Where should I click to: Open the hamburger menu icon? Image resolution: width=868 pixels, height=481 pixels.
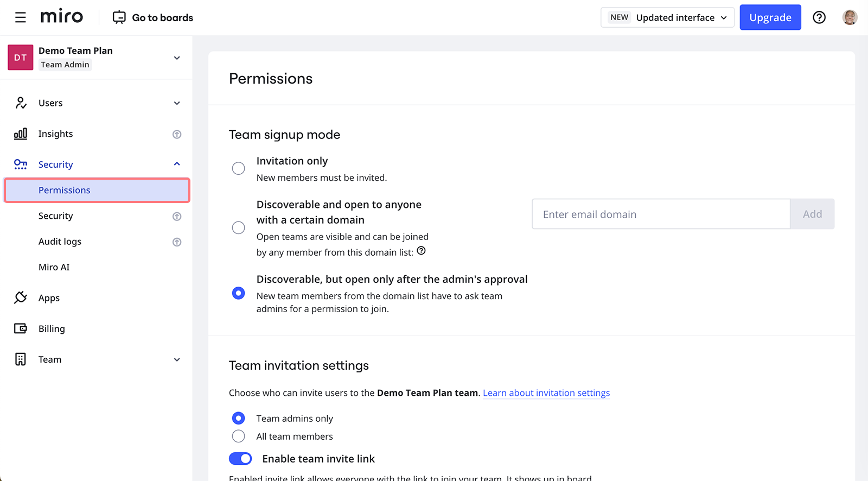pos(21,17)
